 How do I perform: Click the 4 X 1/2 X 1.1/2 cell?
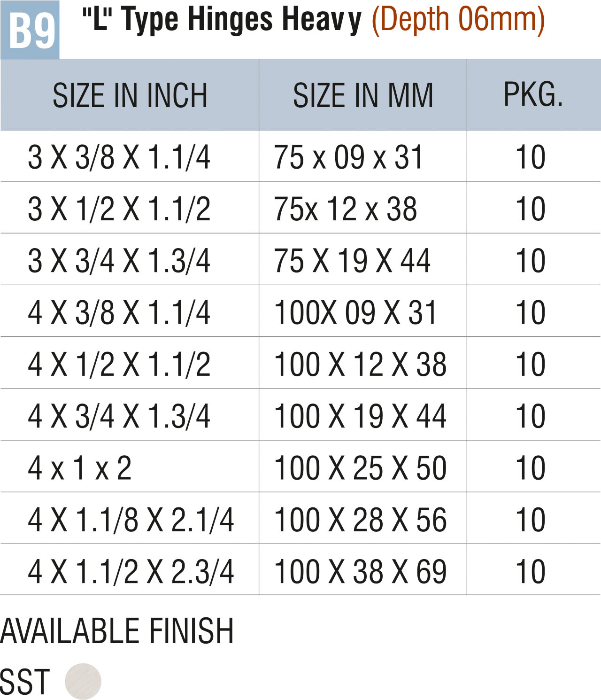pyautogui.click(x=119, y=364)
